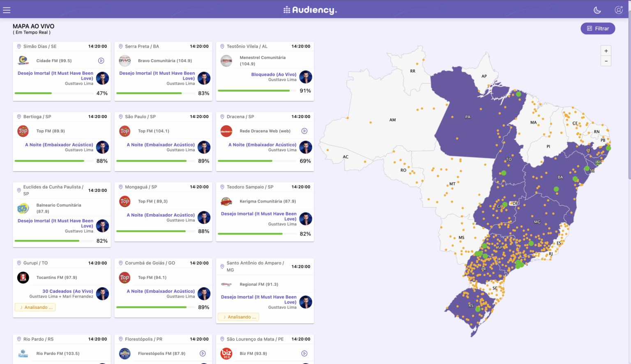The width and height of the screenshot is (631, 364).
Task: Click Menestrel Comunitária station logo
Action: 226,61
